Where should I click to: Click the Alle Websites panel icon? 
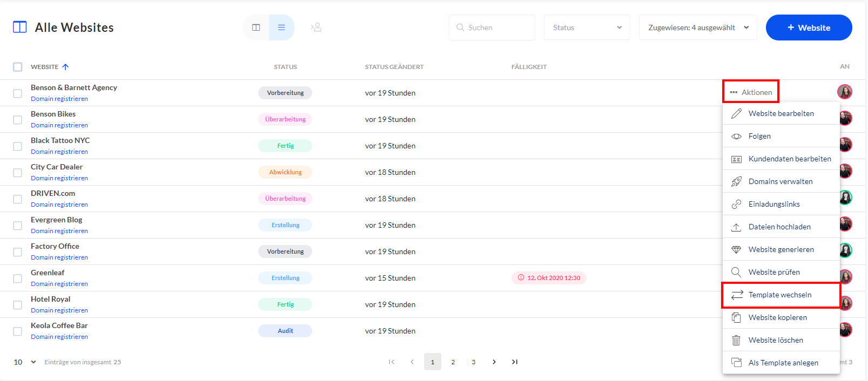[x=20, y=27]
